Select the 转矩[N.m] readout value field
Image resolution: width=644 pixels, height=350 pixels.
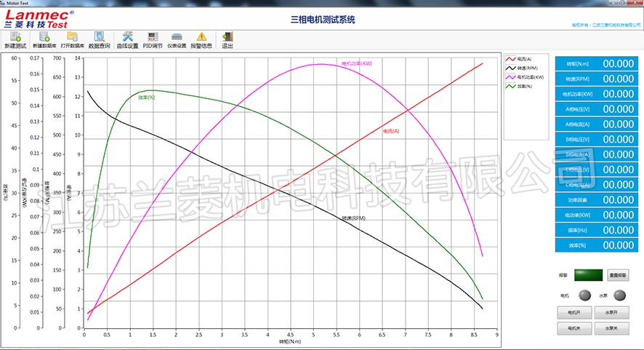click(x=618, y=63)
